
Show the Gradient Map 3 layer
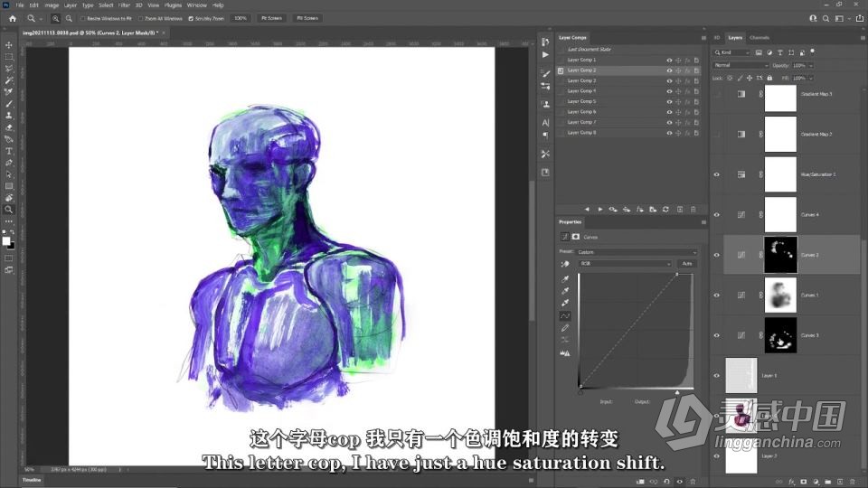pyautogui.click(x=716, y=94)
